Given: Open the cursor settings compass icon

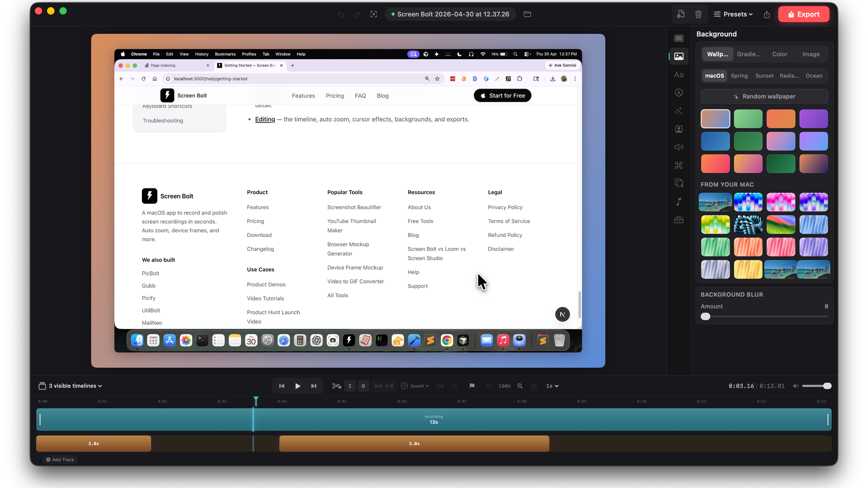Looking at the screenshot, I should (679, 93).
